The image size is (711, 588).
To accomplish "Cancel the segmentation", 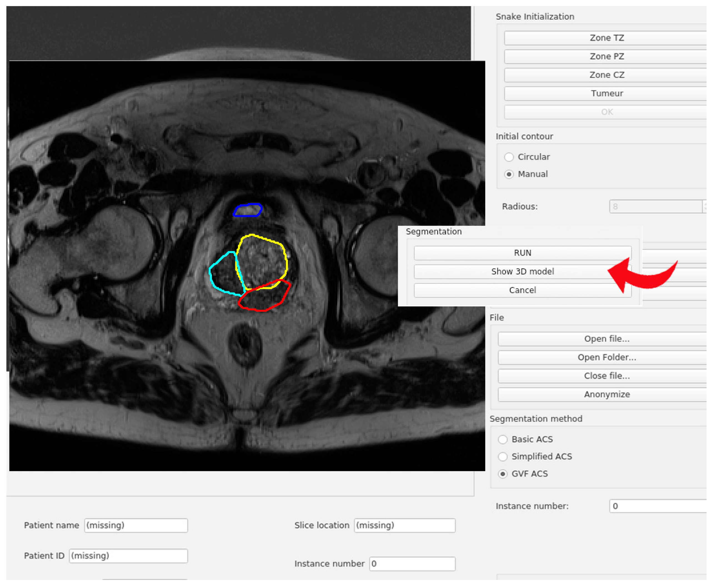I will [522, 290].
